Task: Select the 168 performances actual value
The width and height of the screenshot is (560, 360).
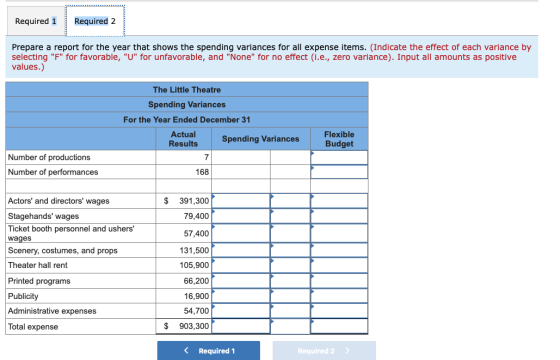Action: pyautogui.click(x=202, y=172)
